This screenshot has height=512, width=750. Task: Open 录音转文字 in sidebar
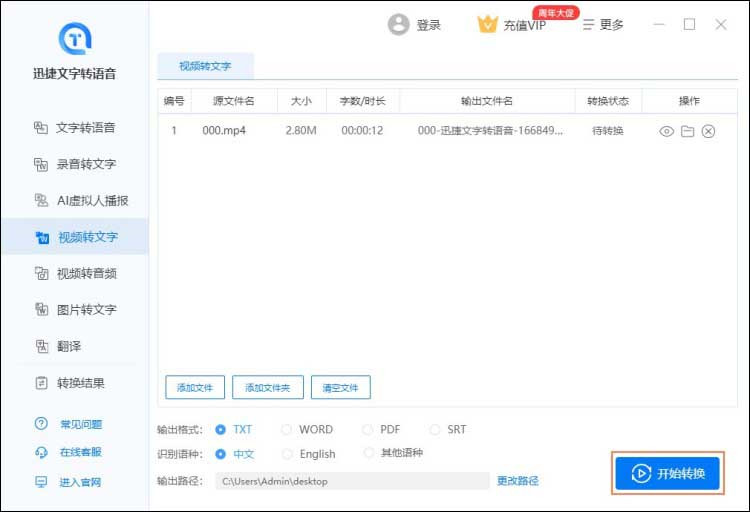pyautogui.click(x=75, y=164)
